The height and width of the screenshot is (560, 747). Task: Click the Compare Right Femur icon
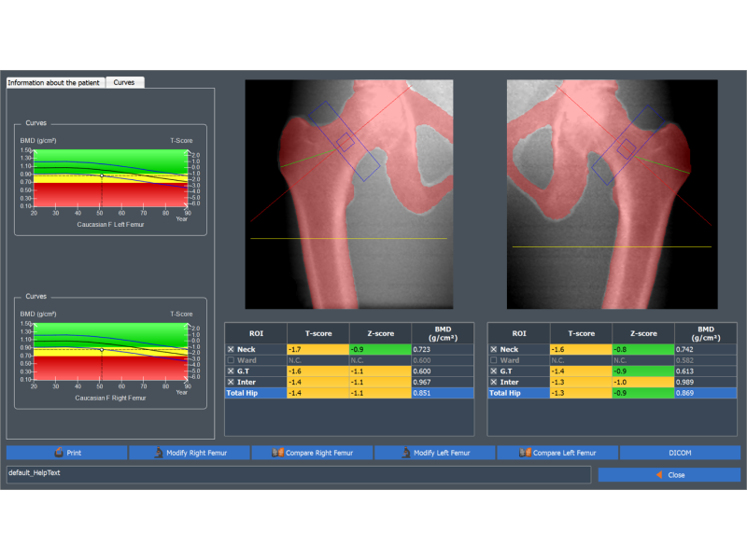point(277,453)
